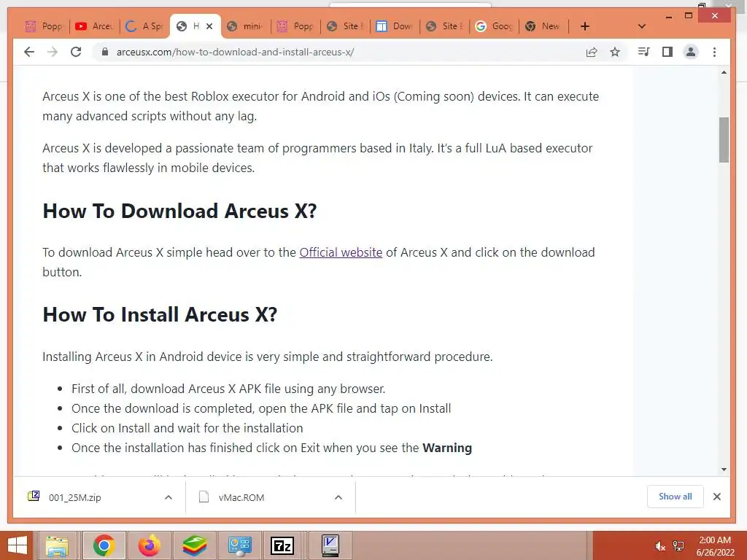Click the How To Download Arceus X heading

click(x=179, y=211)
